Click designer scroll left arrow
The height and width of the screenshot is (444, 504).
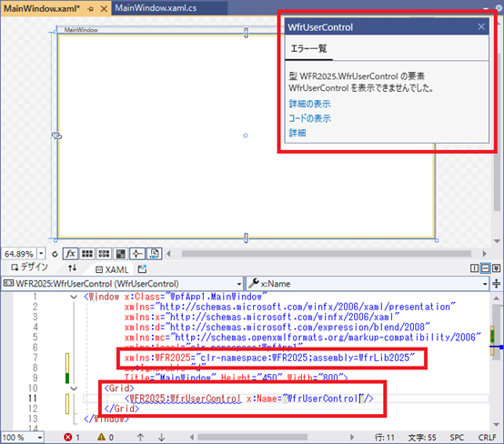click(x=168, y=254)
